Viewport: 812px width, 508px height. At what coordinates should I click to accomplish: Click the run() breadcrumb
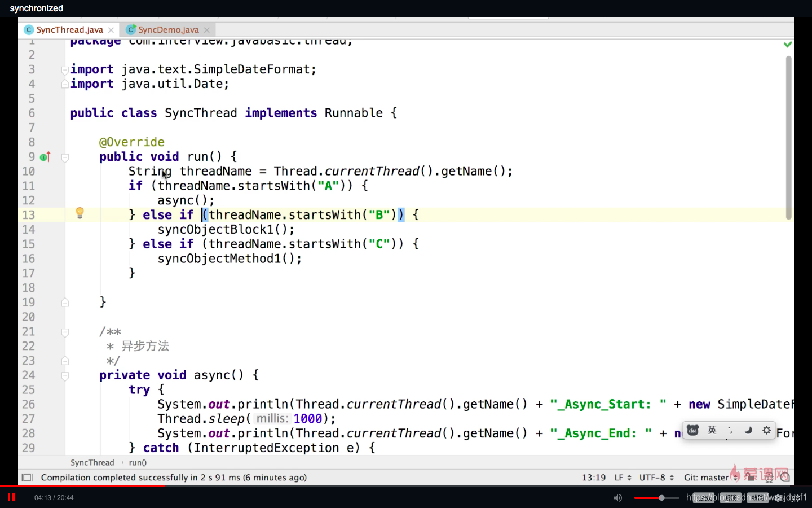point(138,462)
